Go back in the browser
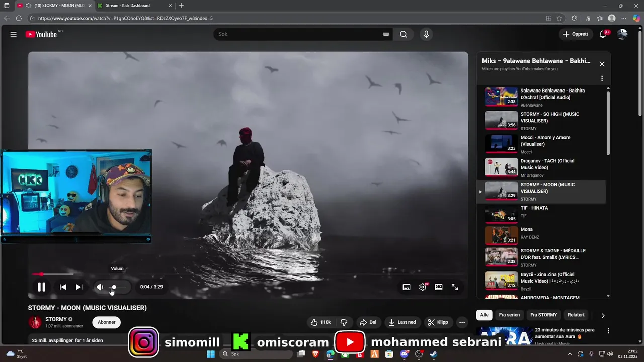Viewport: 644px width, 362px height. [x=7, y=18]
